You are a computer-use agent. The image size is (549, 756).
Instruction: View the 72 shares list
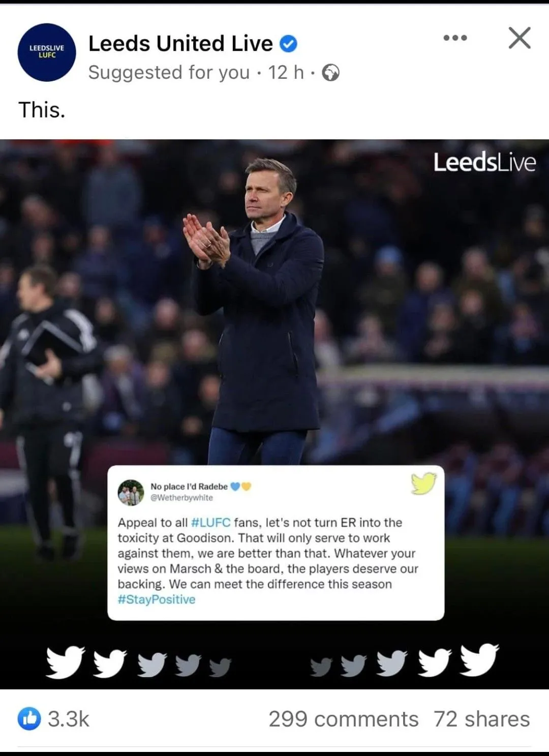tap(482, 719)
